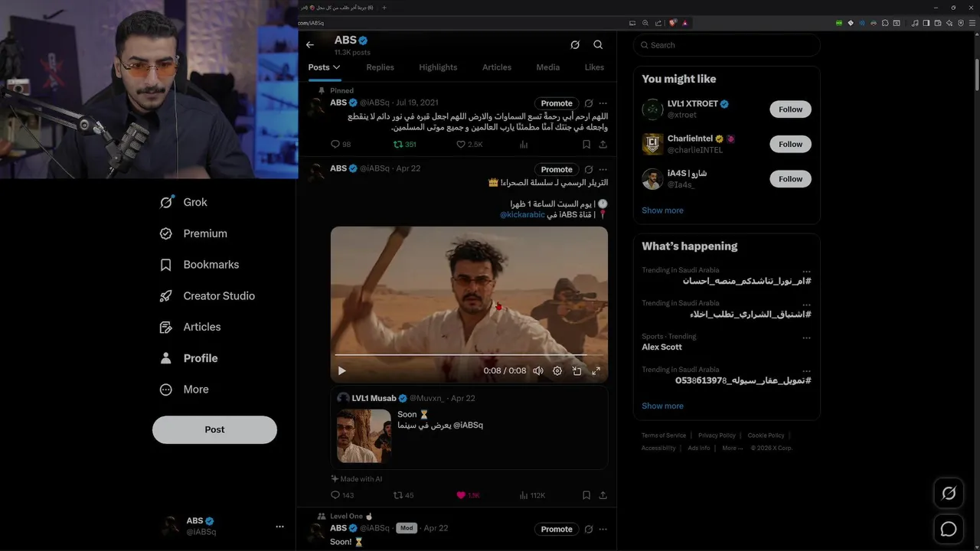Follow LVL1 XTROET
Viewport: 980px width, 551px height.
(x=791, y=109)
